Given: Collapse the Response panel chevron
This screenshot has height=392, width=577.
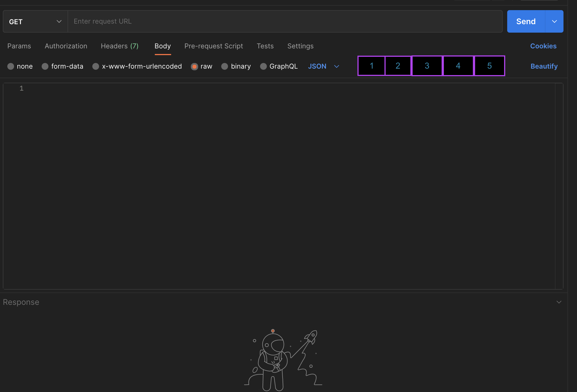Looking at the screenshot, I should click(x=559, y=302).
